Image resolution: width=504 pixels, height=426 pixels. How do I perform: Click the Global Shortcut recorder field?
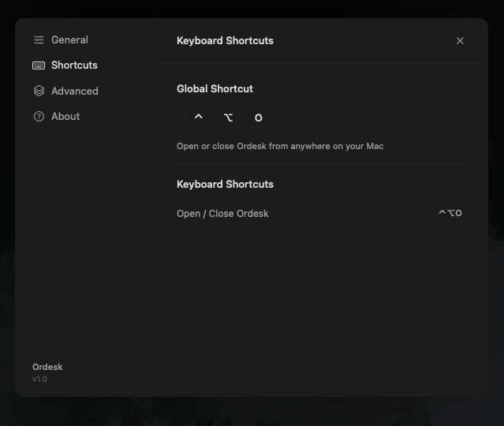323,118
